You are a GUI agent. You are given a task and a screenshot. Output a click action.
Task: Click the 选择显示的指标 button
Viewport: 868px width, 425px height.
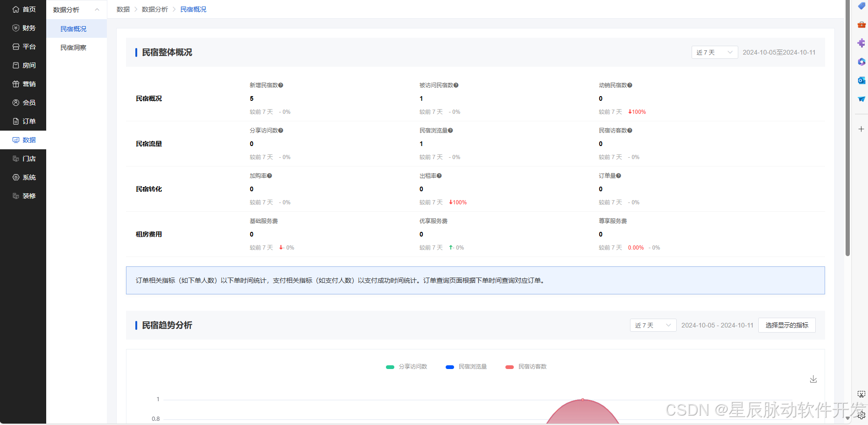787,325
